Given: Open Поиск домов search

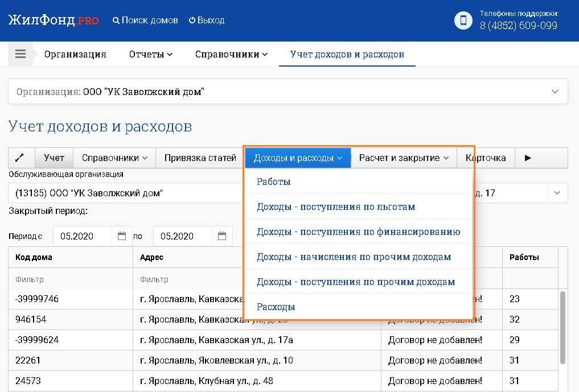Looking at the screenshot, I should [x=146, y=20].
